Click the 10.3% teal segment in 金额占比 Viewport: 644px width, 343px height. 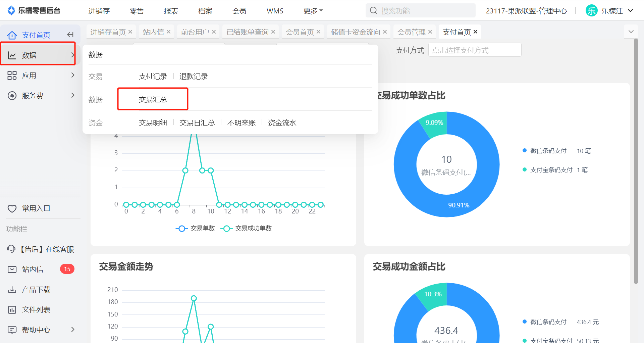[433, 295]
